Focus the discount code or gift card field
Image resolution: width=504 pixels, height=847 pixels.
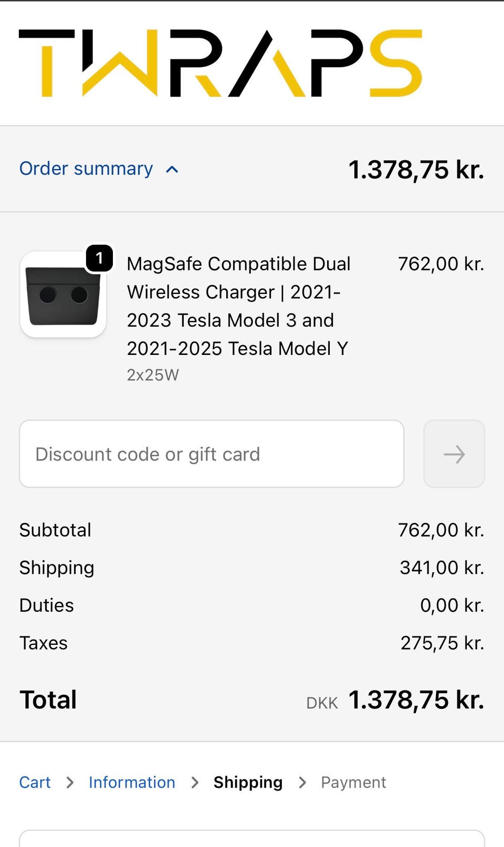coord(212,454)
